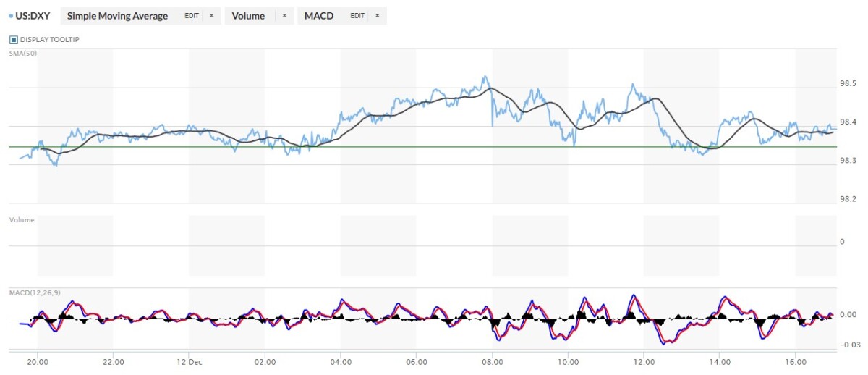
Task: Select the MACD indicator chip label
Action: (319, 16)
